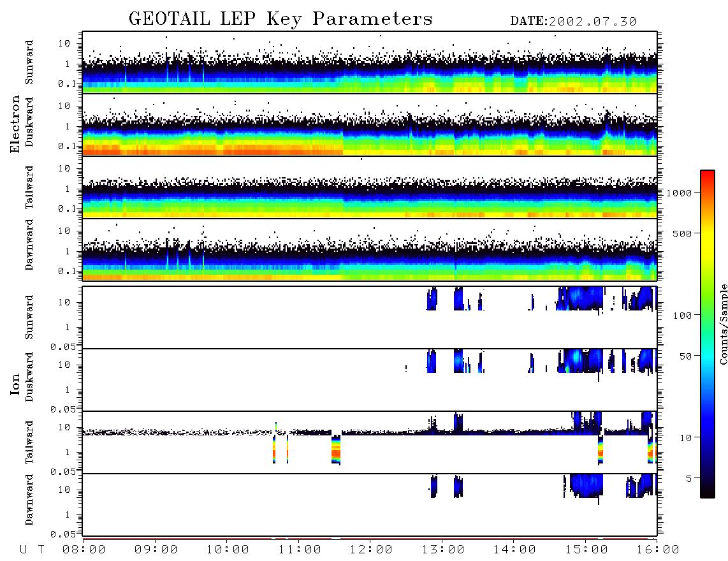The image size is (728, 561).
Task: Click the vertical "Ion" group label
Action: 15,384
